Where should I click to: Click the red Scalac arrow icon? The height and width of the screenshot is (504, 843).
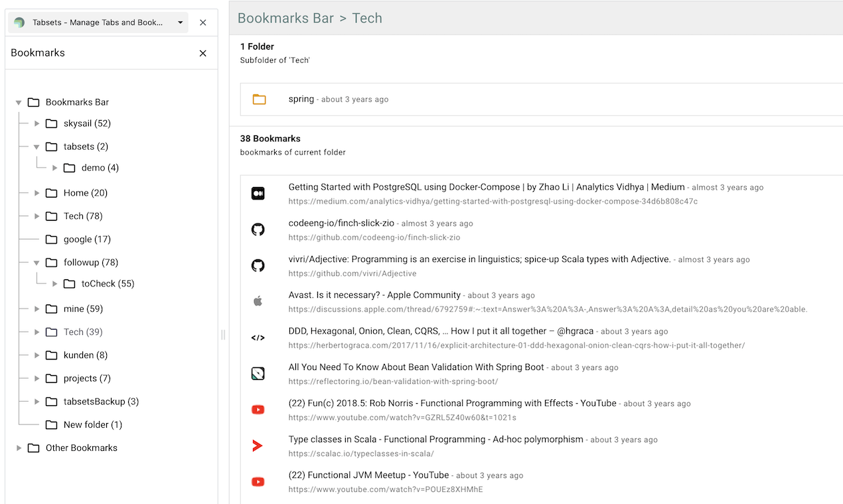tap(258, 446)
